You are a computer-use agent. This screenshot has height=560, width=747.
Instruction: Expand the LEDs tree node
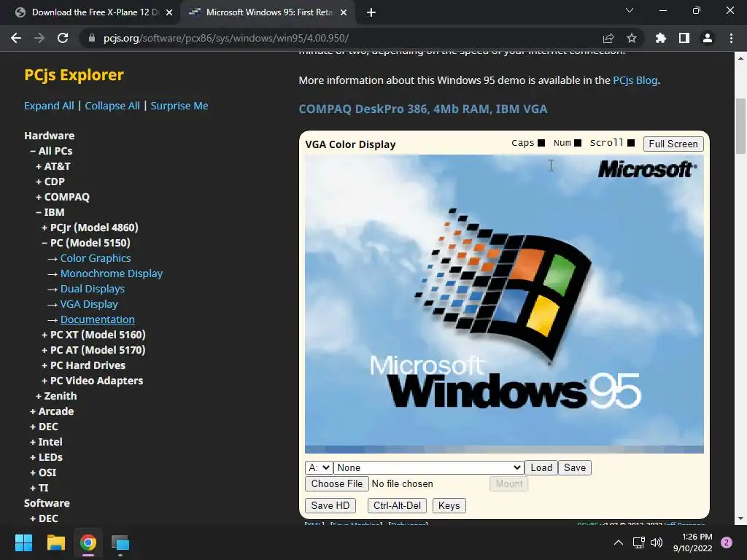pyautogui.click(x=46, y=457)
